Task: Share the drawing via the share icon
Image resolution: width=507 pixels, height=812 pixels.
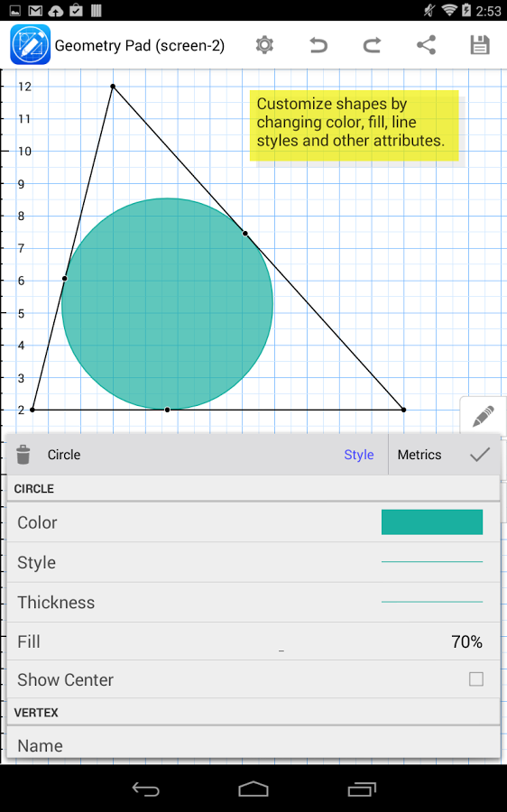Action: (x=426, y=45)
